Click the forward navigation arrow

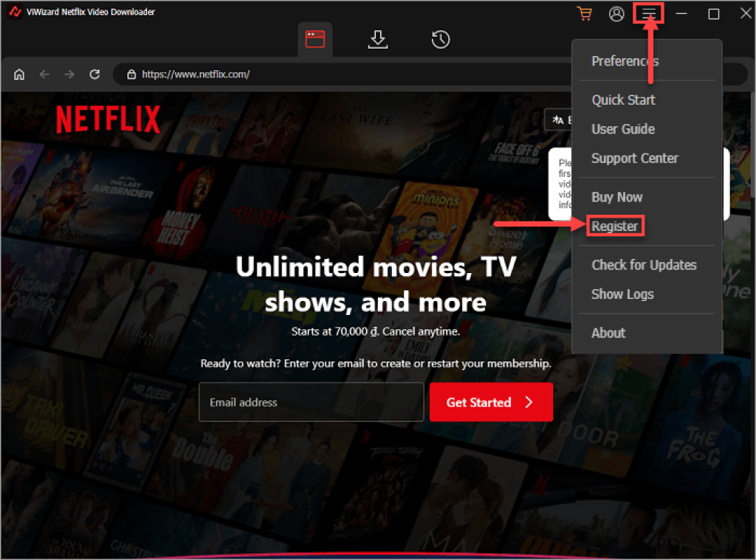(69, 74)
